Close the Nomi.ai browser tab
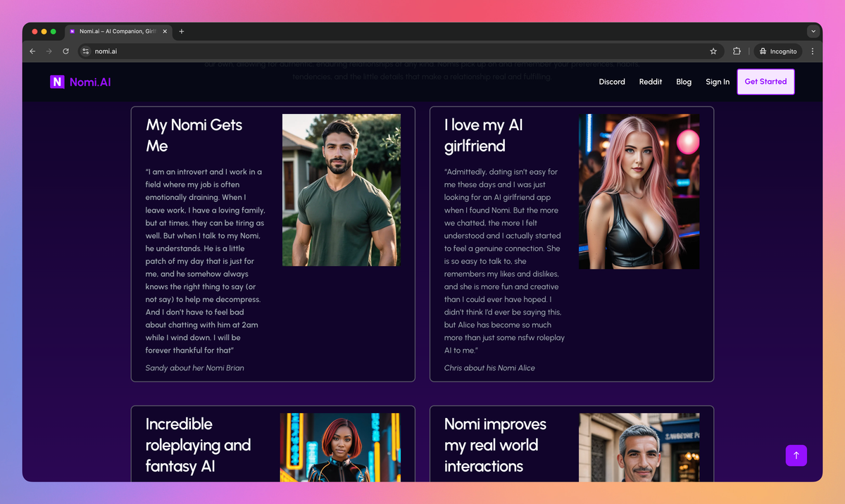Screen dimensions: 845x504 pyautogui.click(x=165, y=32)
